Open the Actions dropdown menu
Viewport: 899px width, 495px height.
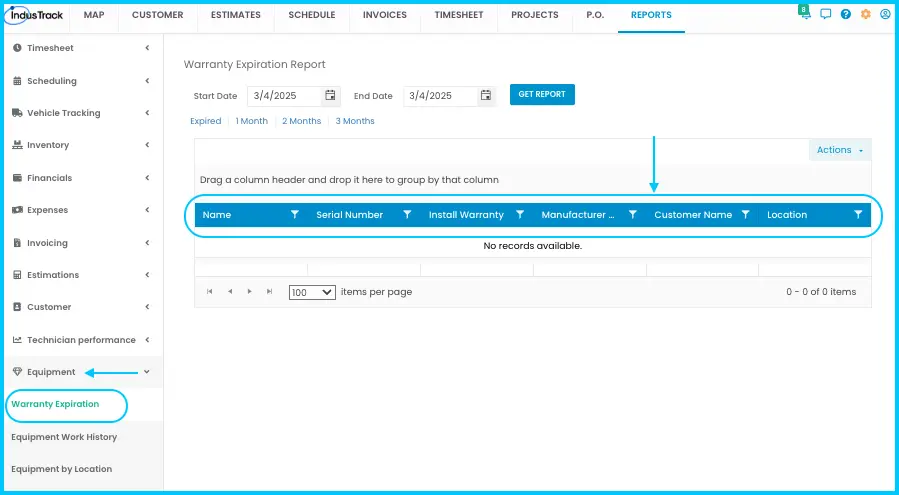coord(840,150)
